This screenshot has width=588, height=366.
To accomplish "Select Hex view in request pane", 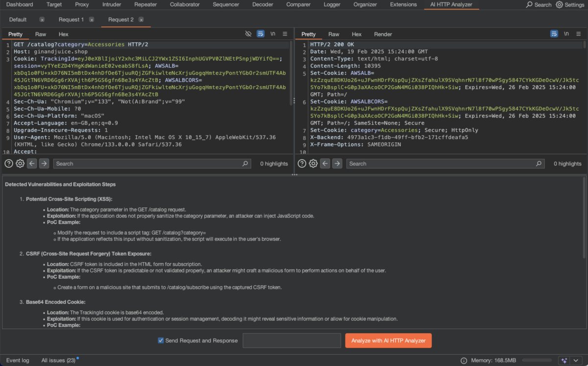I will point(63,34).
